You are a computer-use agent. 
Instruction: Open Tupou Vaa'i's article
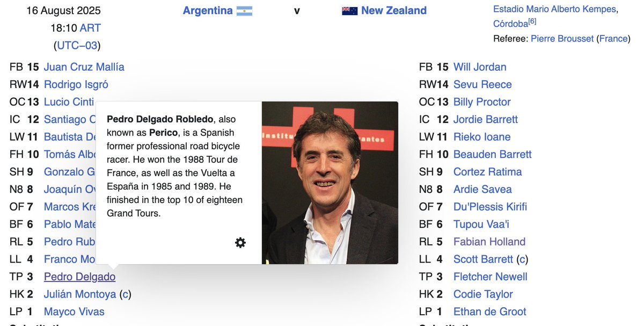click(481, 224)
